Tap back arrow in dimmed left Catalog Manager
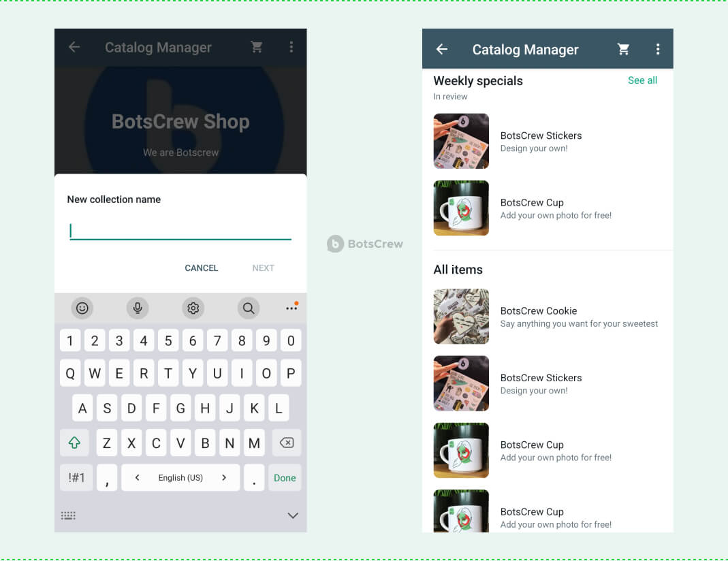 point(74,47)
